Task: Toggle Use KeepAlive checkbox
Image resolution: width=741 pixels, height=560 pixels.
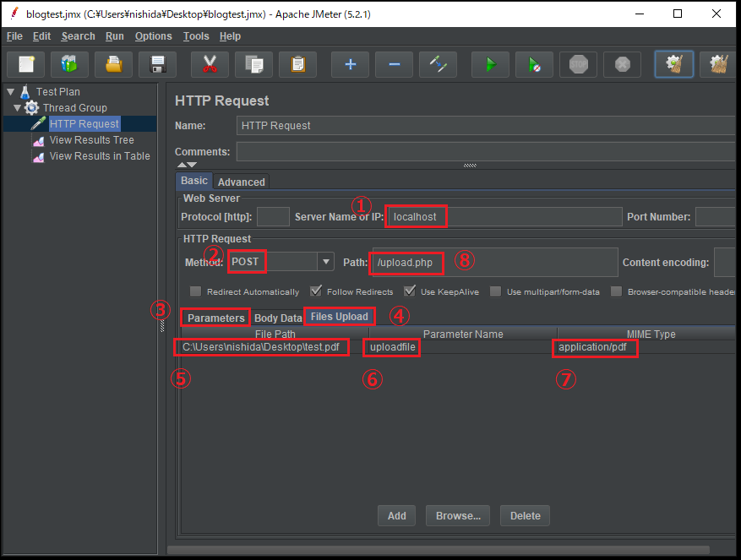Action: click(x=410, y=291)
